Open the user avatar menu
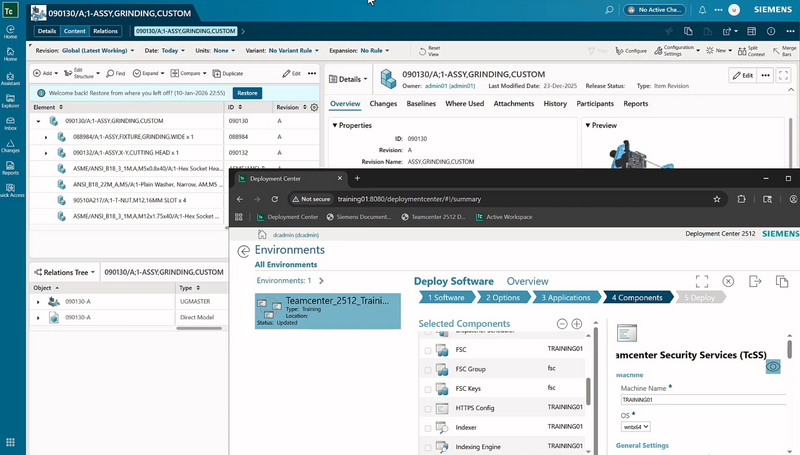Image resolution: width=800 pixels, height=455 pixels. 734,10
